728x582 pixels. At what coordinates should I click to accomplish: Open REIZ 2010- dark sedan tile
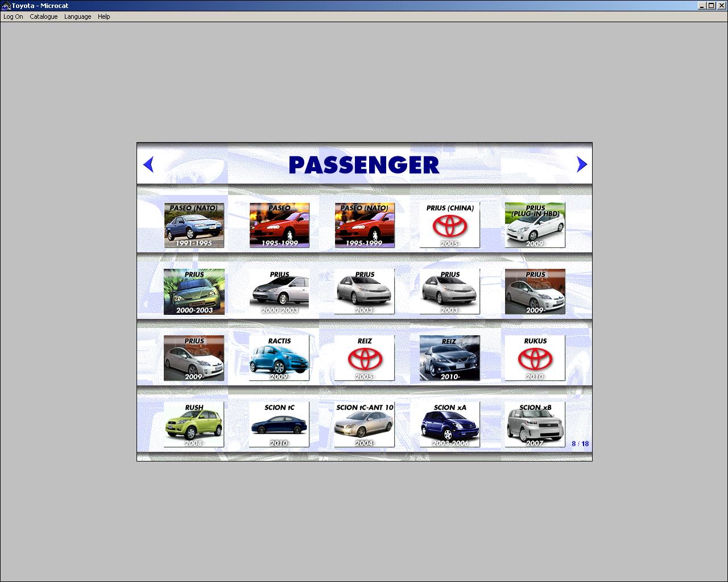(x=450, y=358)
